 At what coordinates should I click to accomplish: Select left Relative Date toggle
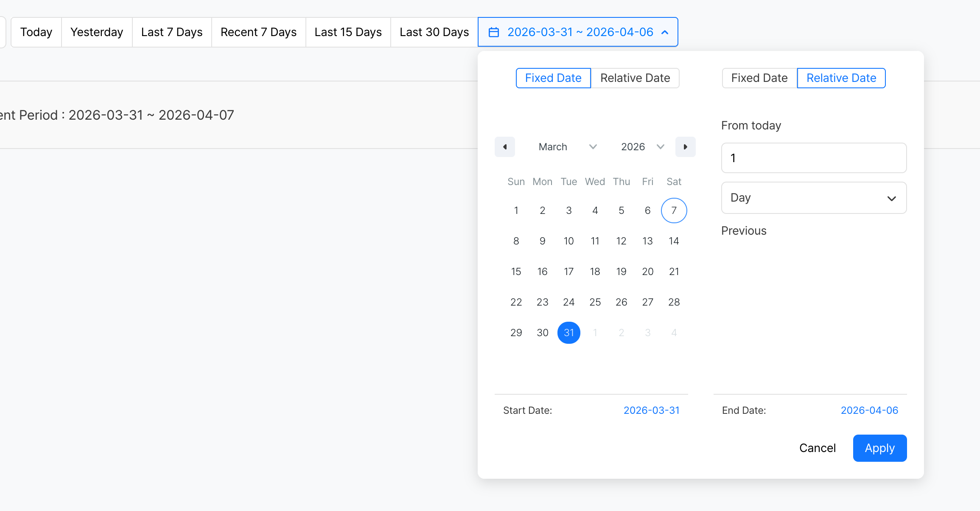point(635,78)
